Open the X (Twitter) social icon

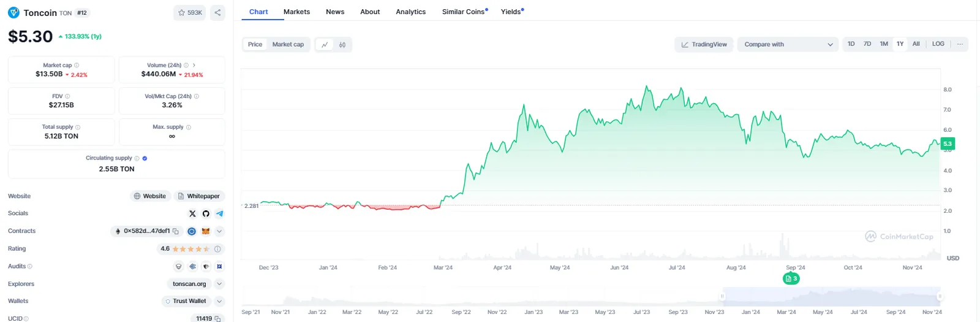pos(192,213)
